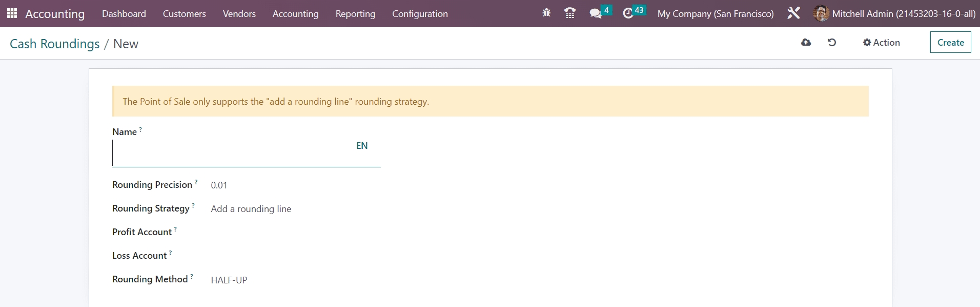The height and width of the screenshot is (307, 980).
Task: Open the Action gear menu
Action: (x=881, y=43)
